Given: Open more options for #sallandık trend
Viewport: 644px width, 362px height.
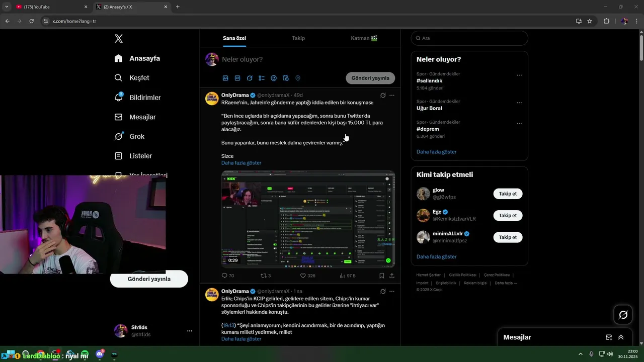Looking at the screenshot, I should point(519,75).
